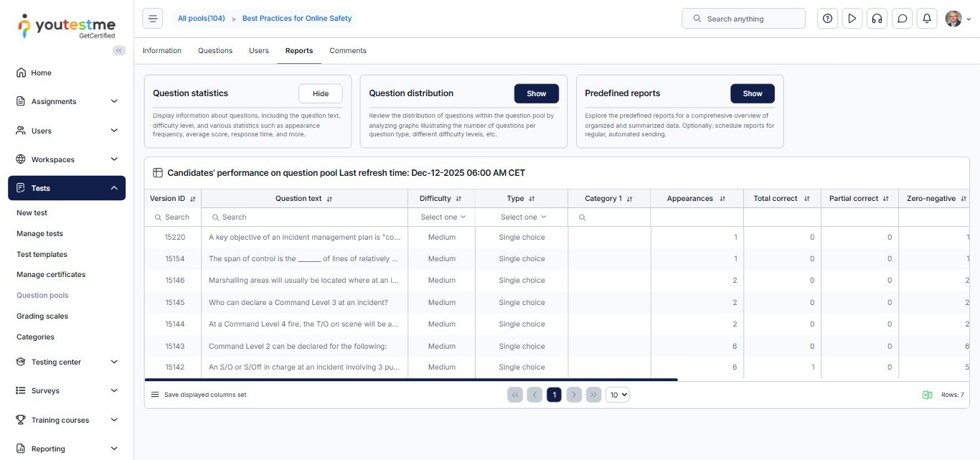Switch to the Comments tab
980x460 pixels.
tap(348, 51)
